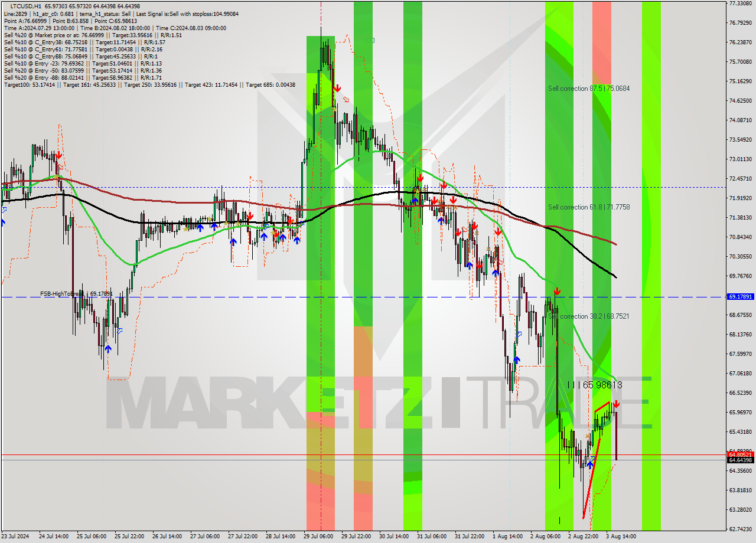Click the 77.33080 price axis value

(740, 4)
